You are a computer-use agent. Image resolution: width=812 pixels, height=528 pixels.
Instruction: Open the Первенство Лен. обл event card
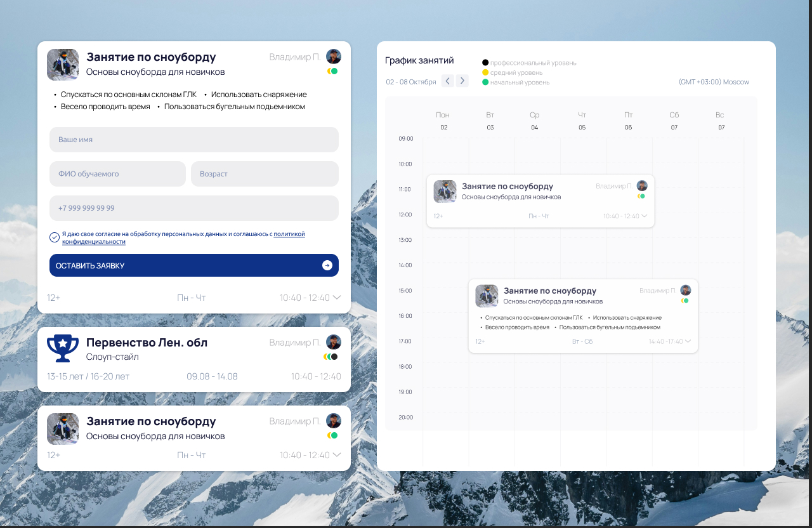coord(194,359)
